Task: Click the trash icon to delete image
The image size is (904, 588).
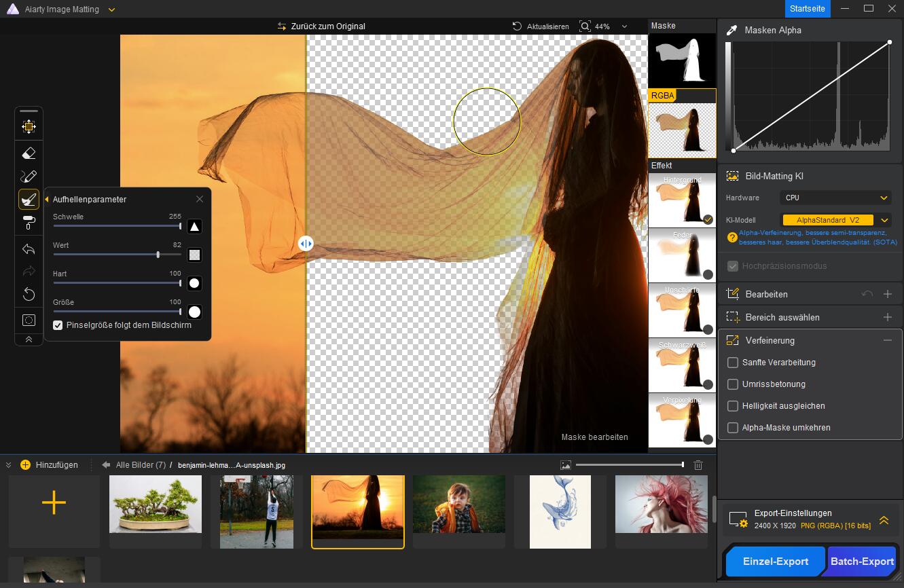Action: coord(698,465)
